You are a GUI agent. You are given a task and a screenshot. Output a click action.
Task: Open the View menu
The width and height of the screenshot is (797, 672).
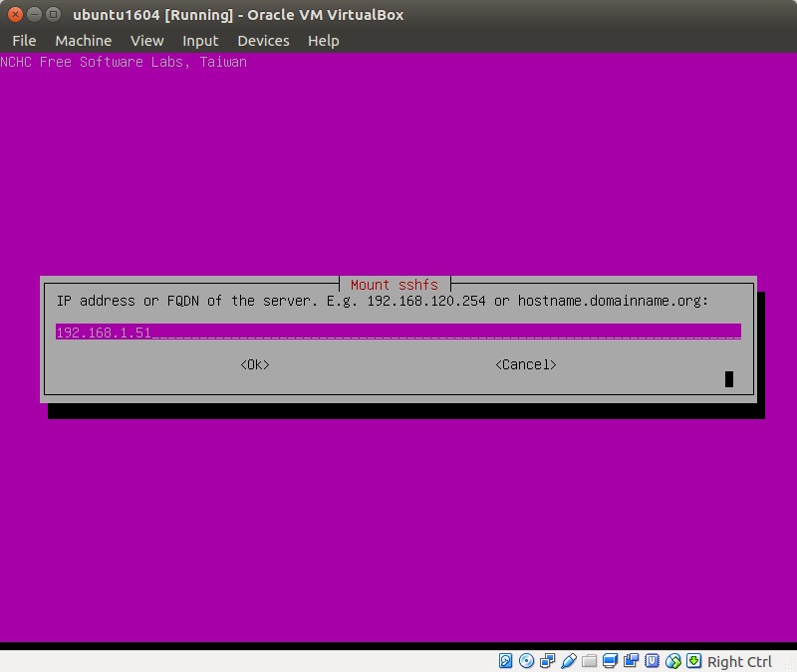146,41
